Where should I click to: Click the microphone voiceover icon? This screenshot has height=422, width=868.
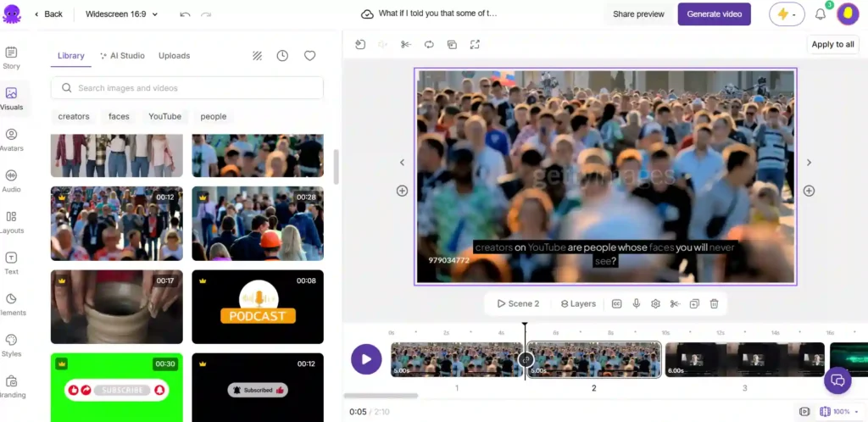637,303
